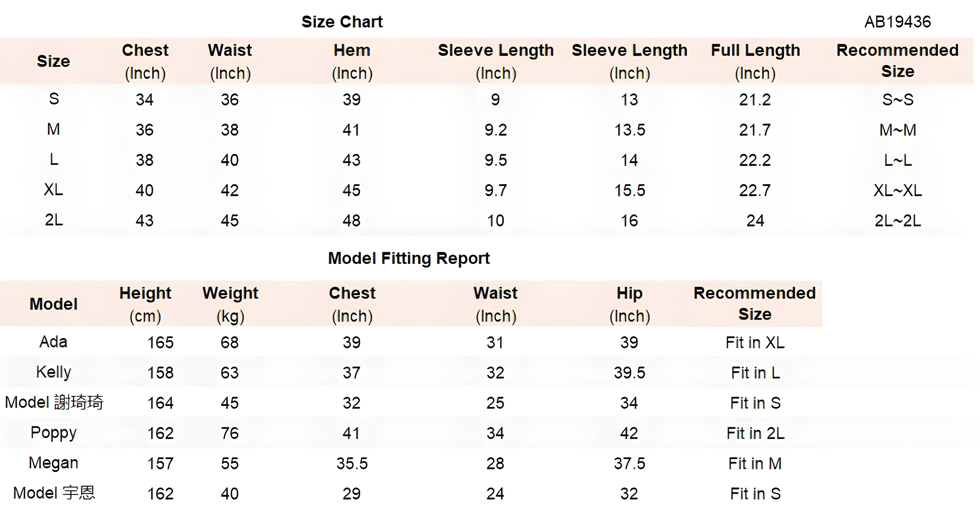This screenshot has height=527, width=980.
Task: Click the M~M recommended size cell
Action: pyautogui.click(x=897, y=130)
